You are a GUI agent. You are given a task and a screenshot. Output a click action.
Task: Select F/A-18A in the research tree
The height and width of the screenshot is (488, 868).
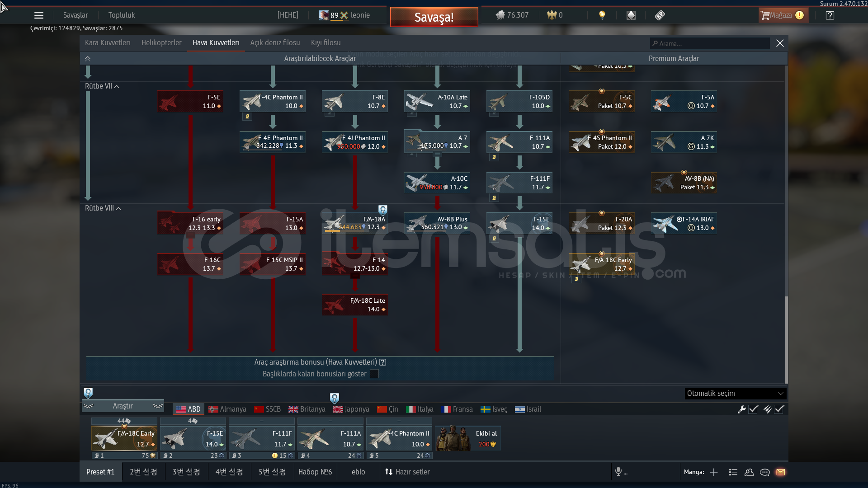point(355,224)
